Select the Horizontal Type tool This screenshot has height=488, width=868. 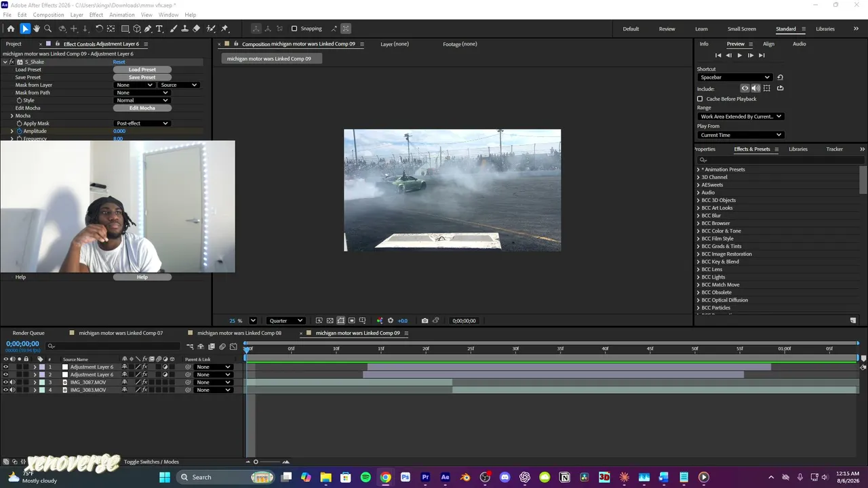pos(159,28)
